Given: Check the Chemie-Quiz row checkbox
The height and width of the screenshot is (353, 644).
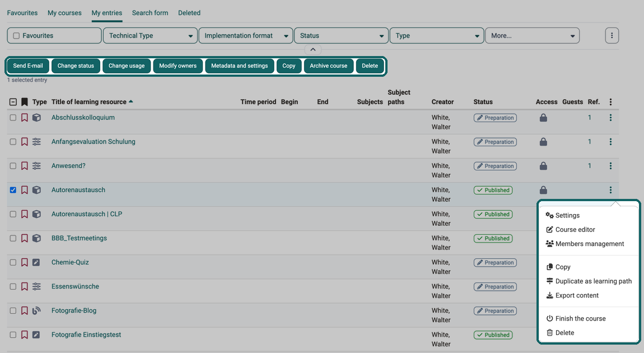Looking at the screenshot, I should (13, 262).
